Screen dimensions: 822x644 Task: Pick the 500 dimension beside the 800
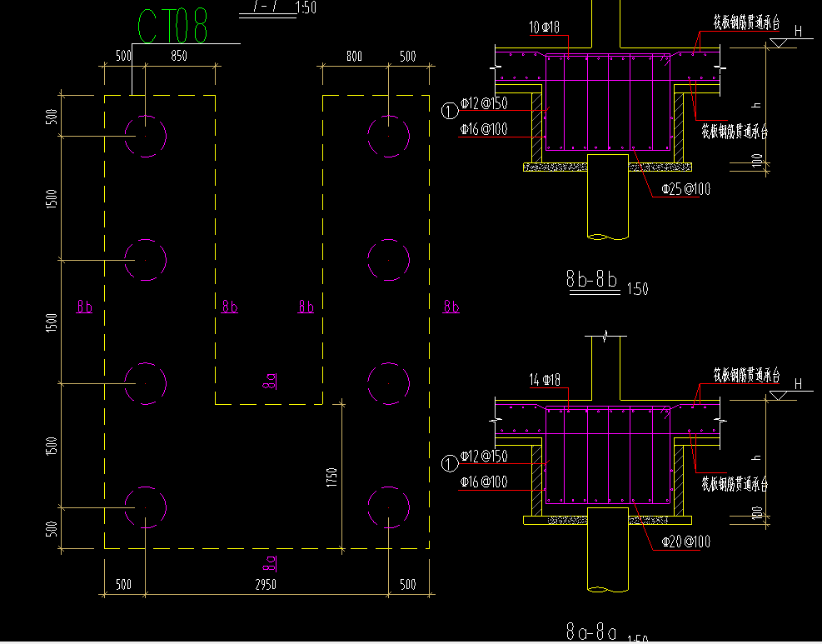click(x=408, y=56)
